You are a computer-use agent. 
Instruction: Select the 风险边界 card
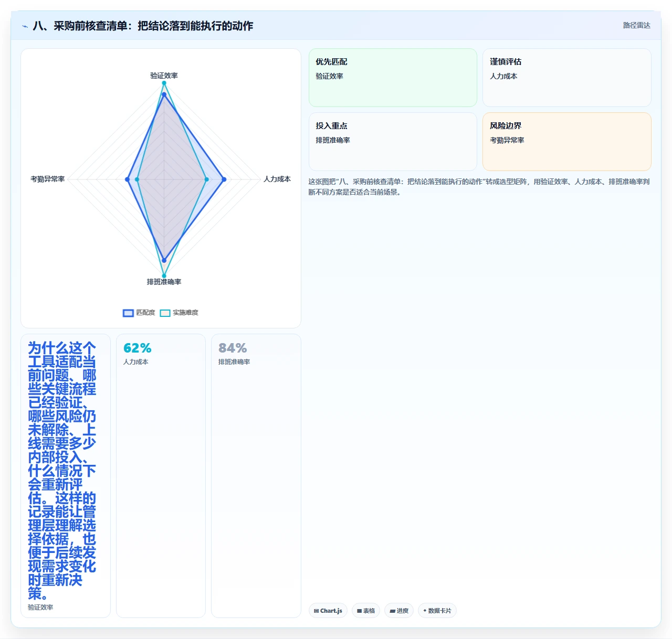(x=567, y=142)
